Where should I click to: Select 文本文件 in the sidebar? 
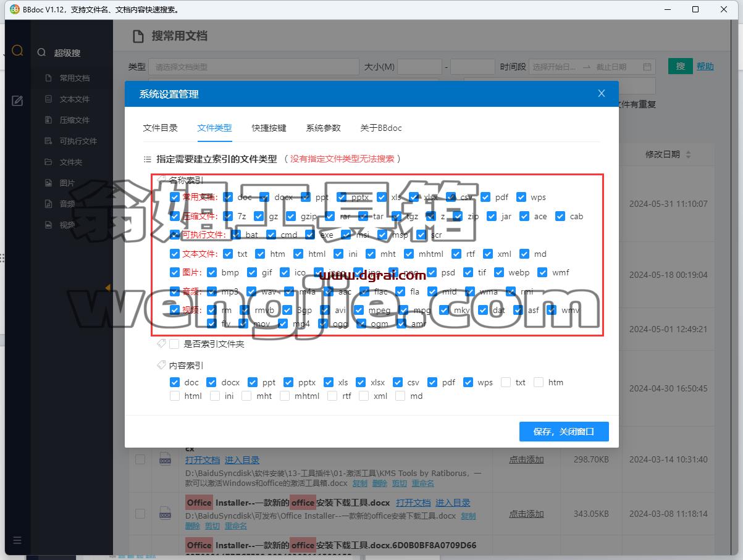coord(74,99)
